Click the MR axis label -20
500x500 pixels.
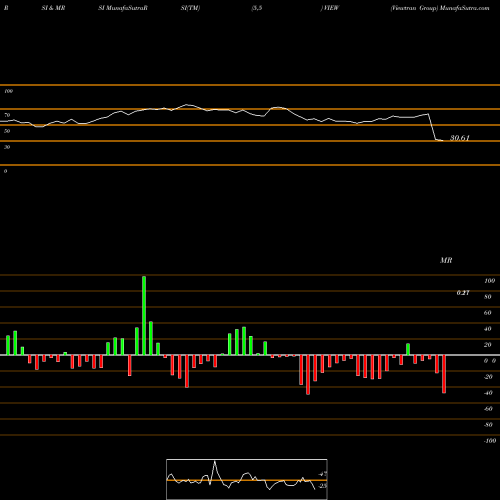[x=488, y=377]
